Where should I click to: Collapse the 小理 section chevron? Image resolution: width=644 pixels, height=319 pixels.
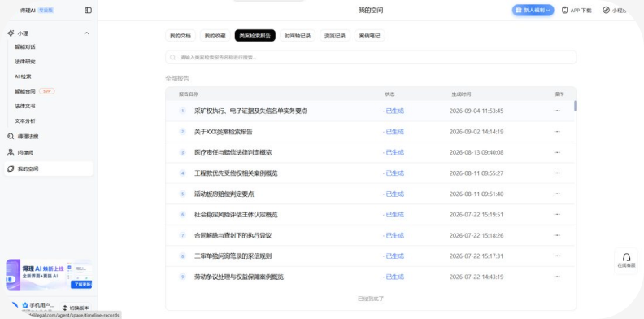[x=87, y=33]
